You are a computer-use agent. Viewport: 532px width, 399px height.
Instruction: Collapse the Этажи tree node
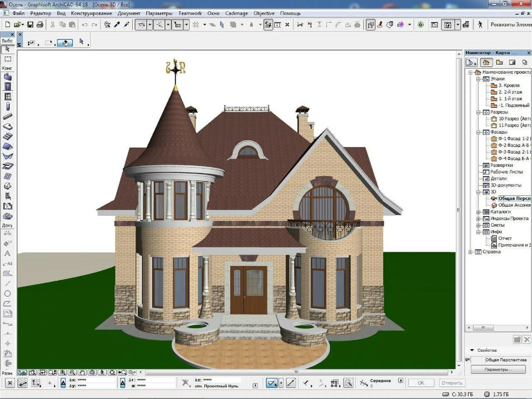478,79
